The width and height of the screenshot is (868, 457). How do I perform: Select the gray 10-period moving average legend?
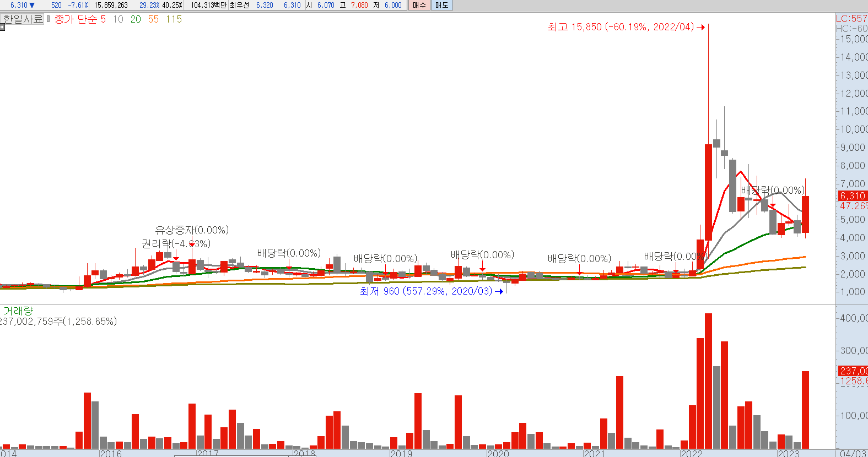click(x=118, y=19)
